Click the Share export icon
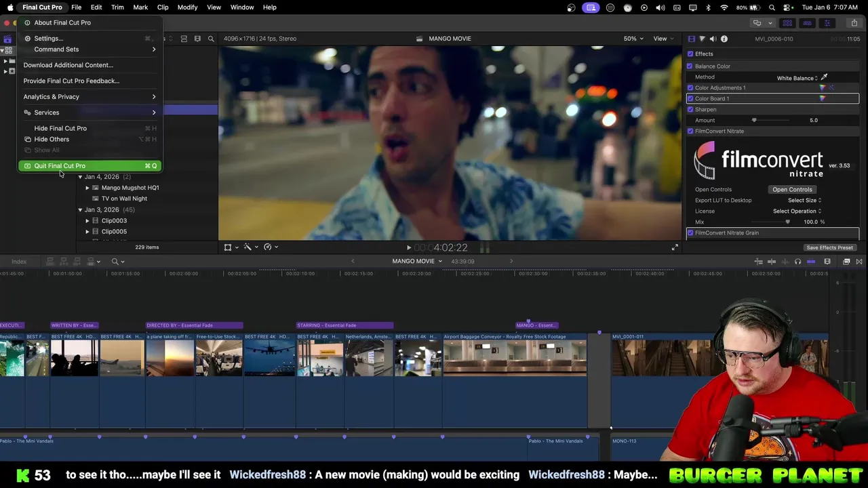The width and height of the screenshot is (868, 488). 854,23
